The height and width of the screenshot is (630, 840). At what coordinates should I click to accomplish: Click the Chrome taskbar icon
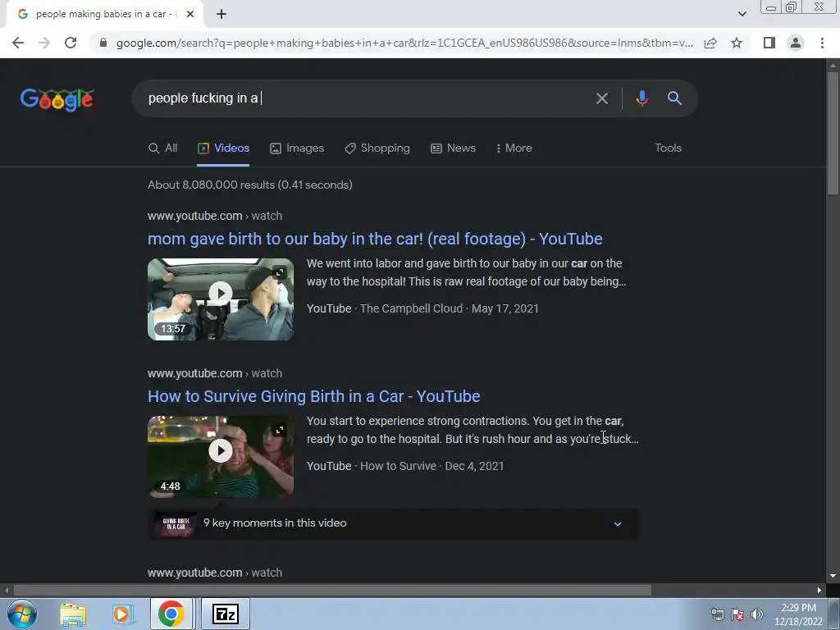point(171,614)
